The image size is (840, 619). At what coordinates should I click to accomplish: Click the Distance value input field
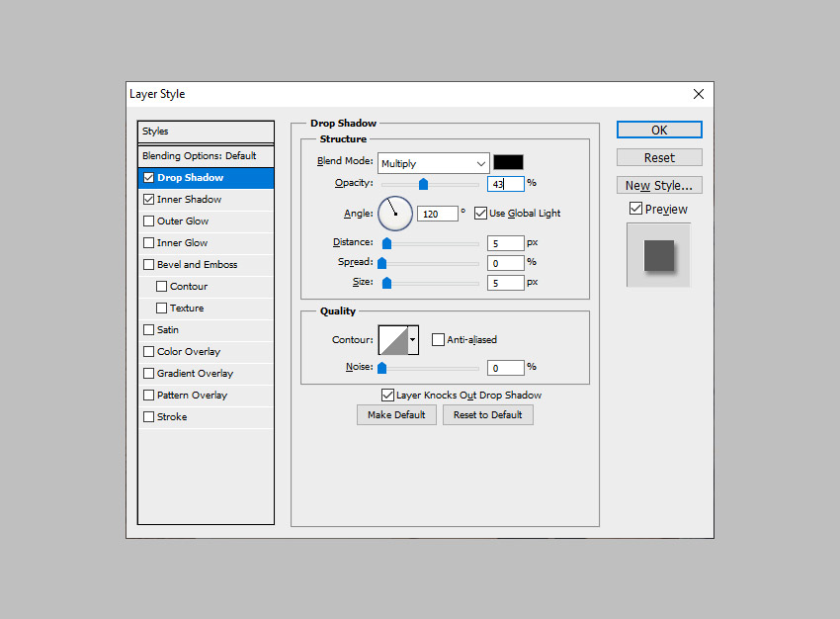pyautogui.click(x=505, y=243)
